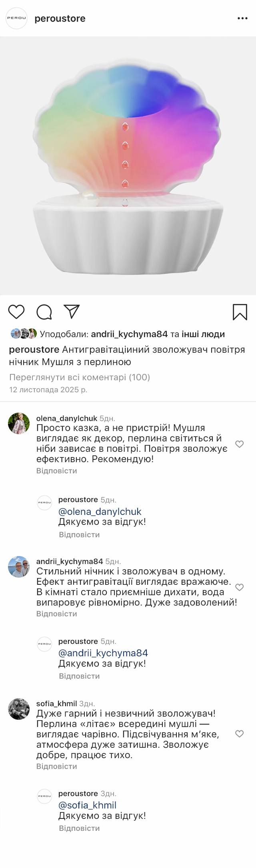Open the comment bubble icon under post
Screen dimensions: 256x868
tap(44, 312)
